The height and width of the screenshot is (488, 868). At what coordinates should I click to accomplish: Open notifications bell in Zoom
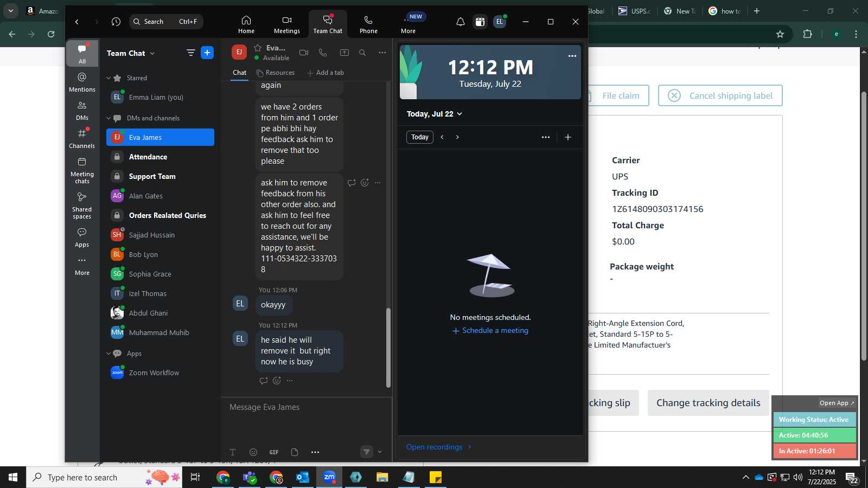pos(460,22)
